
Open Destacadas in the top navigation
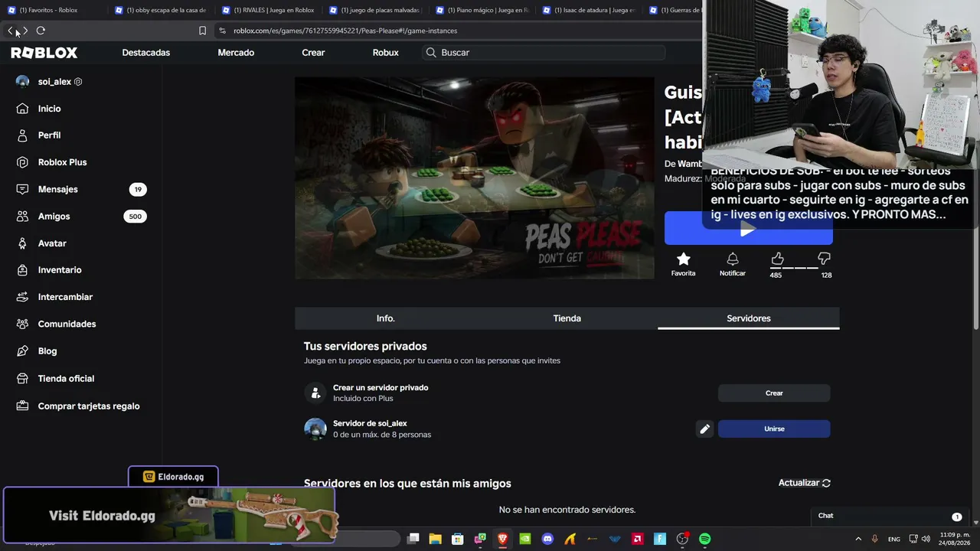[146, 53]
